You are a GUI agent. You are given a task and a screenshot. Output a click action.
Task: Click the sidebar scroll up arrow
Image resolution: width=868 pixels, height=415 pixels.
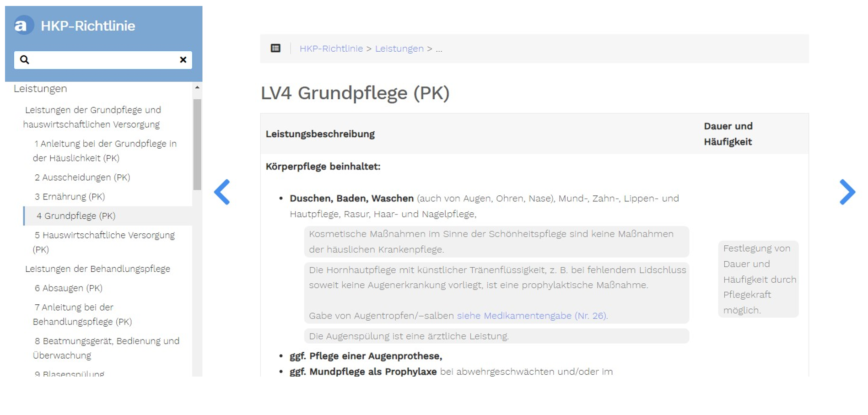point(197,87)
